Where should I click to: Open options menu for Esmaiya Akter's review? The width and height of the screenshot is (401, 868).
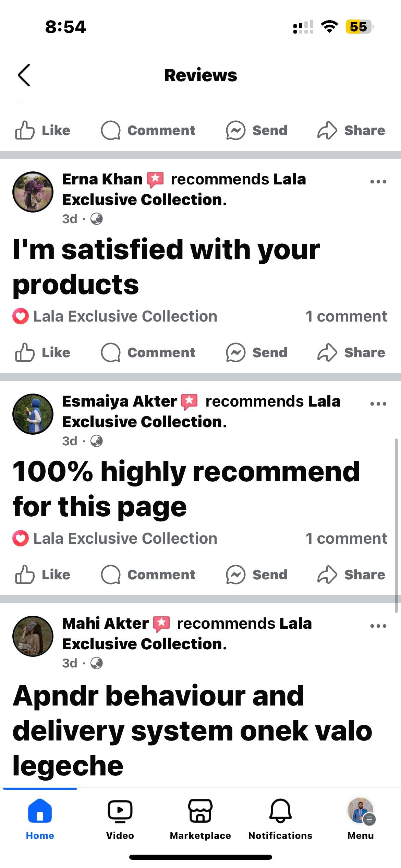[378, 403]
